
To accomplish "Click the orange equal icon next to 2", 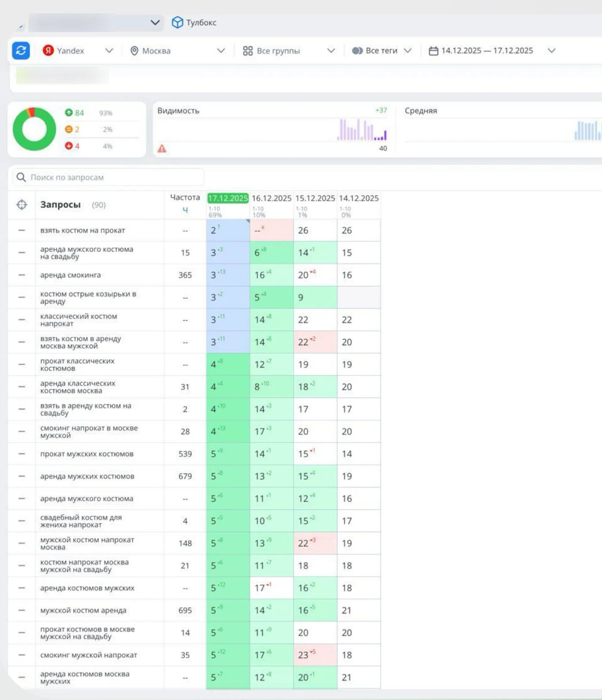I will click(69, 129).
